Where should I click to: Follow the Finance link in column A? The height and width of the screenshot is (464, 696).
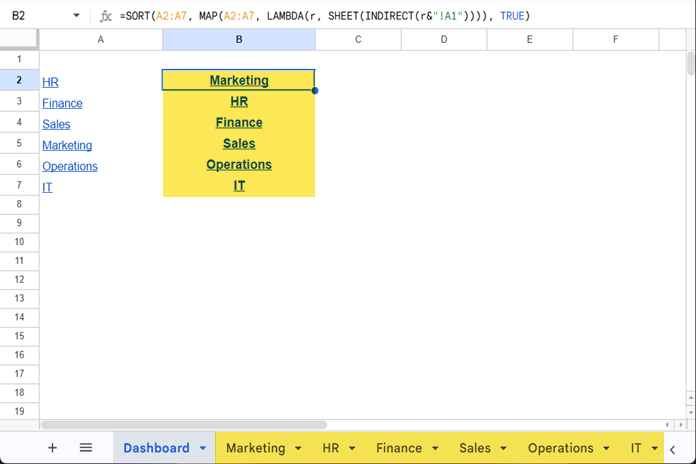pos(62,103)
